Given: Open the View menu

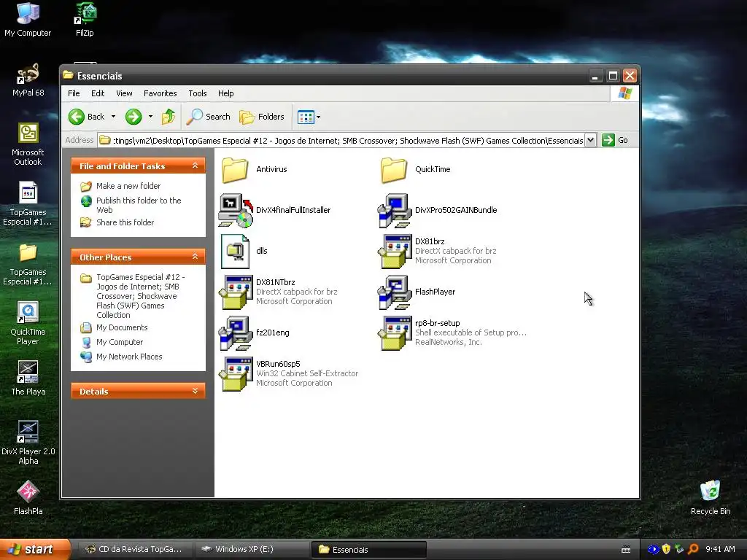Looking at the screenshot, I should (124, 93).
